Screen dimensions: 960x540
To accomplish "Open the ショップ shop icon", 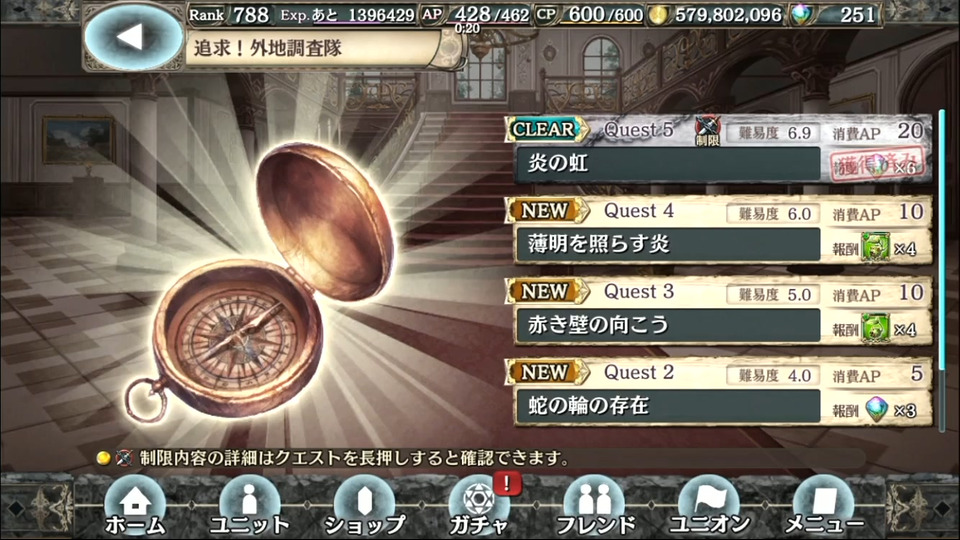I will point(364,506).
